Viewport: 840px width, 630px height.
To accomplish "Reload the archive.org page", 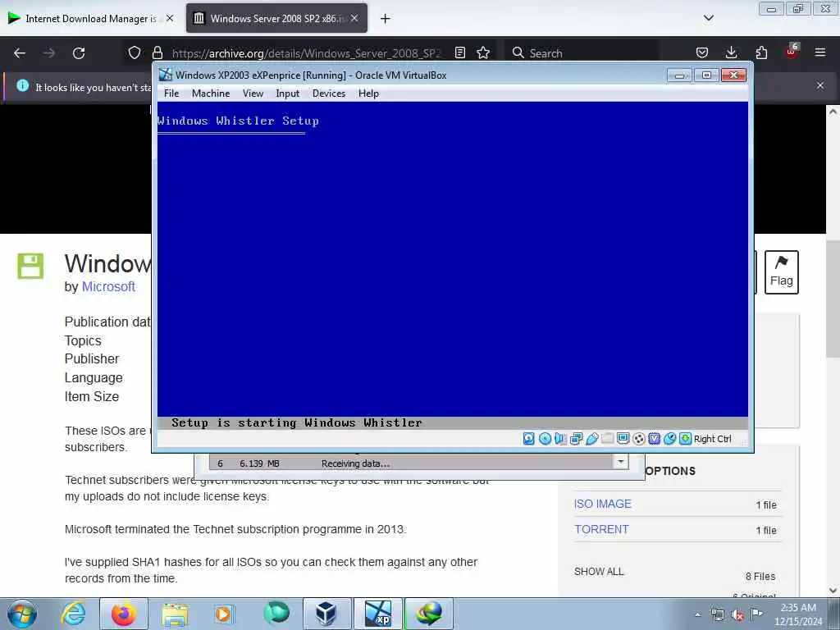I will point(79,53).
